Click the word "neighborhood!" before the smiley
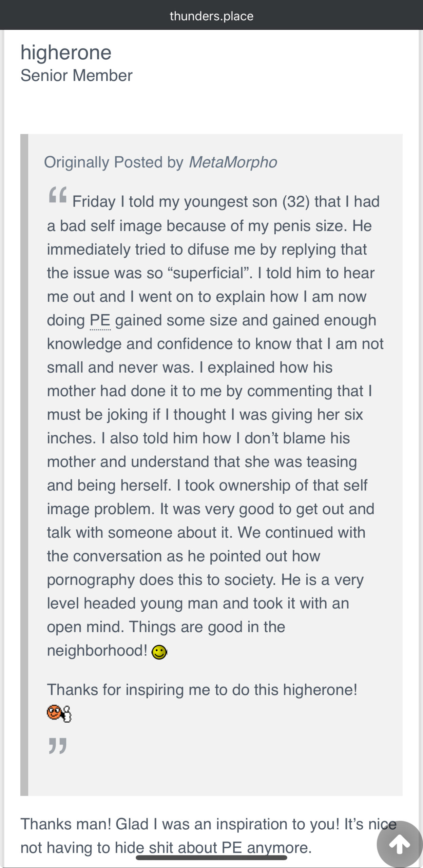423x868 pixels. (x=97, y=650)
